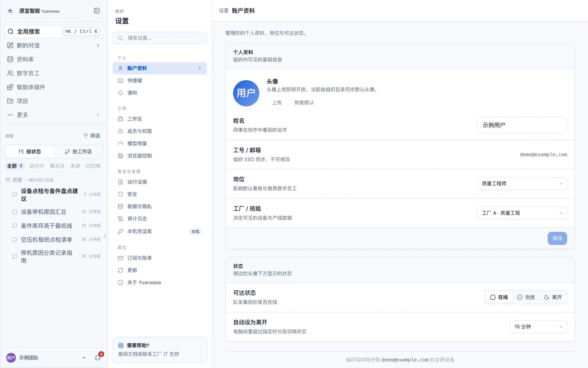Viewport: 588px width, 368px height.
Task: Click the 搜索设置 search field
Action: (160, 38)
